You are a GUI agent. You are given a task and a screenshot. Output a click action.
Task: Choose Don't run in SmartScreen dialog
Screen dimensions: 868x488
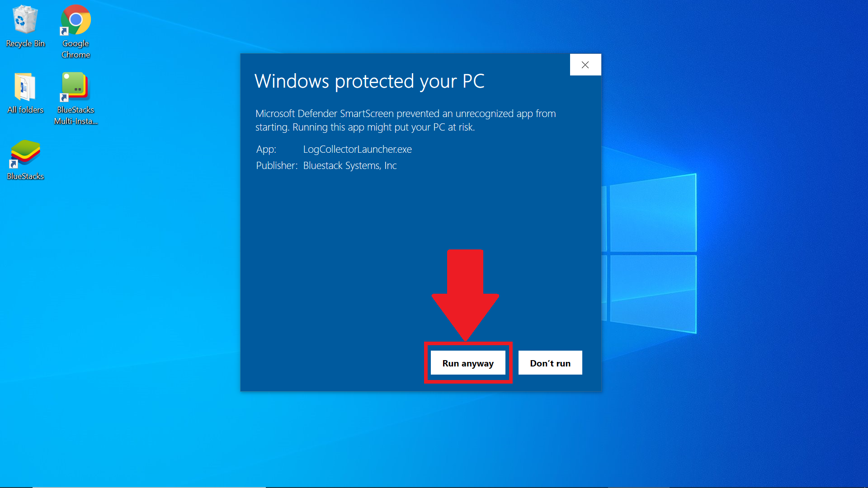550,363
